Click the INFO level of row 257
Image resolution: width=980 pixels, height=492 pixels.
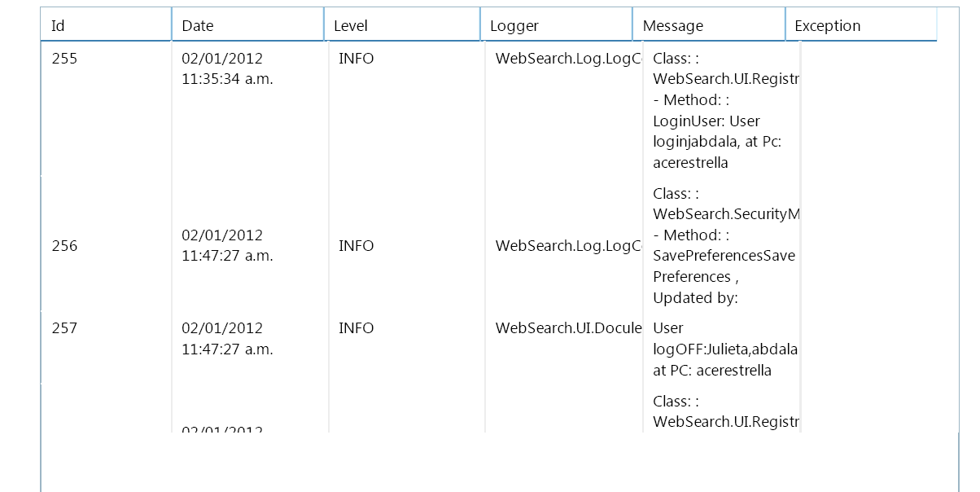[357, 328]
